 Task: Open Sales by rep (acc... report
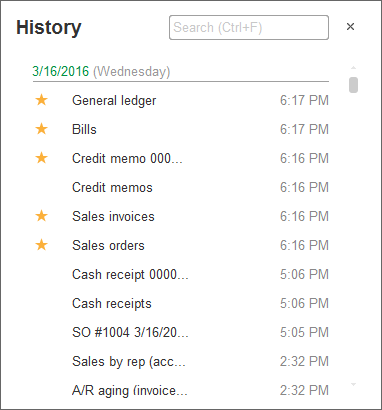pyautogui.click(x=129, y=362)
